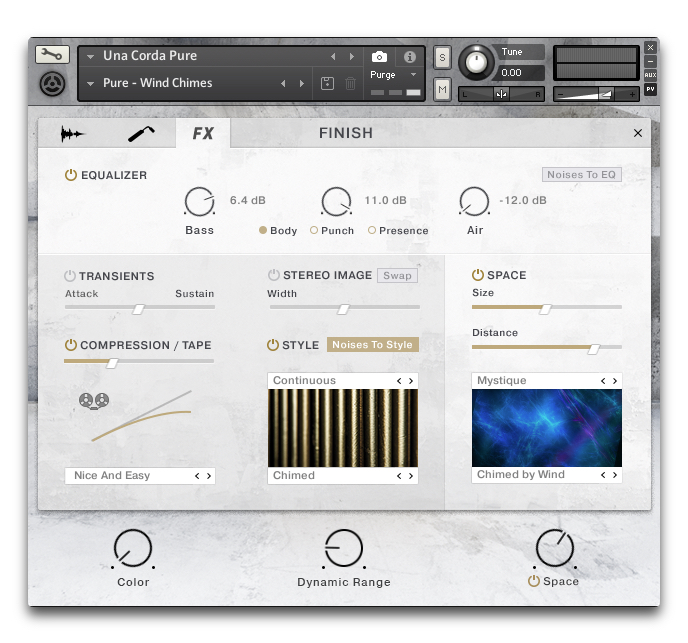The width and height of the screenshot is (688, 643).
Task: Save the Pure - Wind Chimes snapshot via disk icon
Action: pos(327,83)
